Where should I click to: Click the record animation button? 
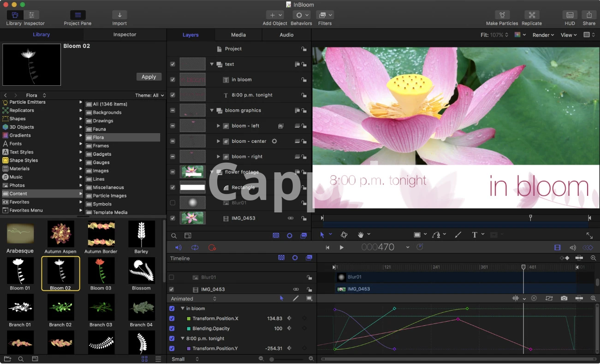(212, 247)
